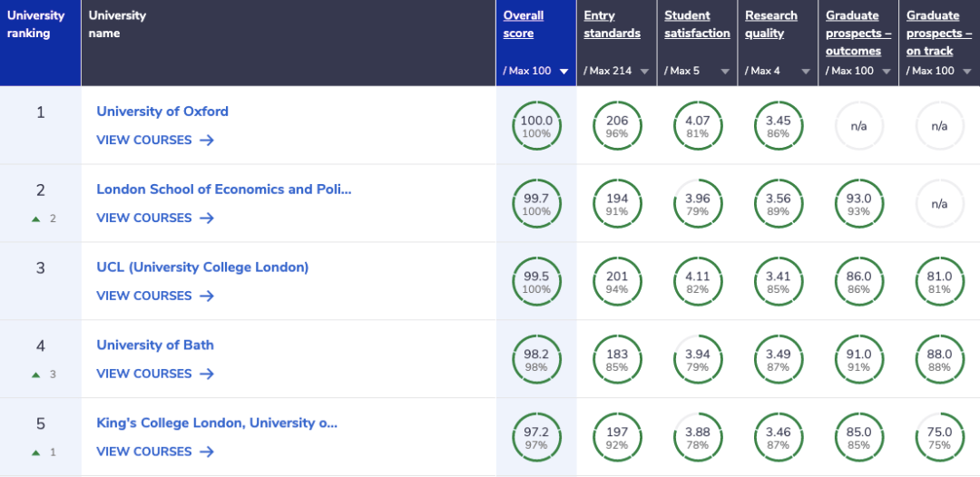The height and width of the screenshot is (477, 980).
Task: Click VIEW COURSES for London School of Economics
Action: [155, 218]
